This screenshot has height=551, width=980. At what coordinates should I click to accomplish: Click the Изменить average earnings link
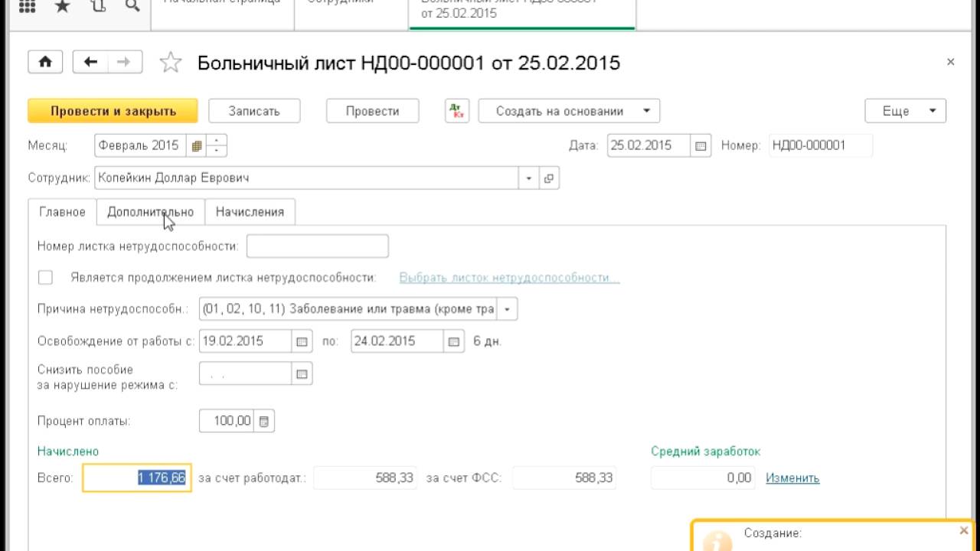click(792, 478)
